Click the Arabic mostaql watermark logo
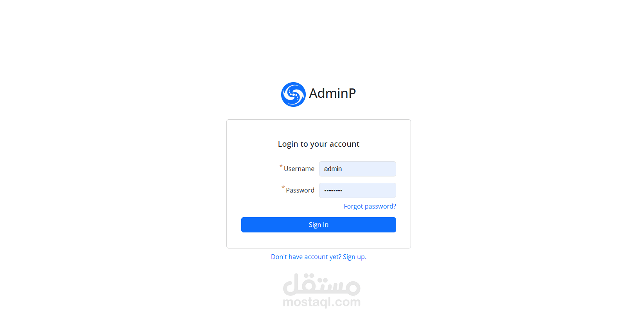This screenshot has height=315, width=644. (321, 284)
